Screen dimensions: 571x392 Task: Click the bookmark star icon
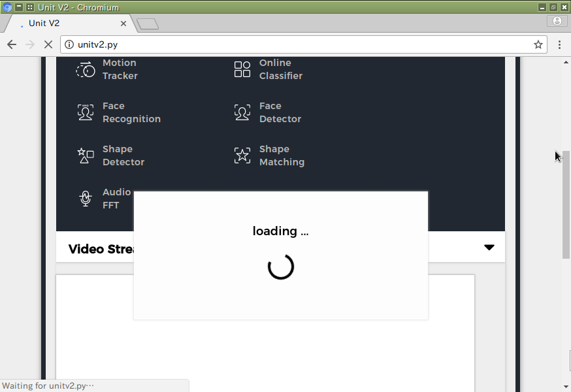pos(538,44)
